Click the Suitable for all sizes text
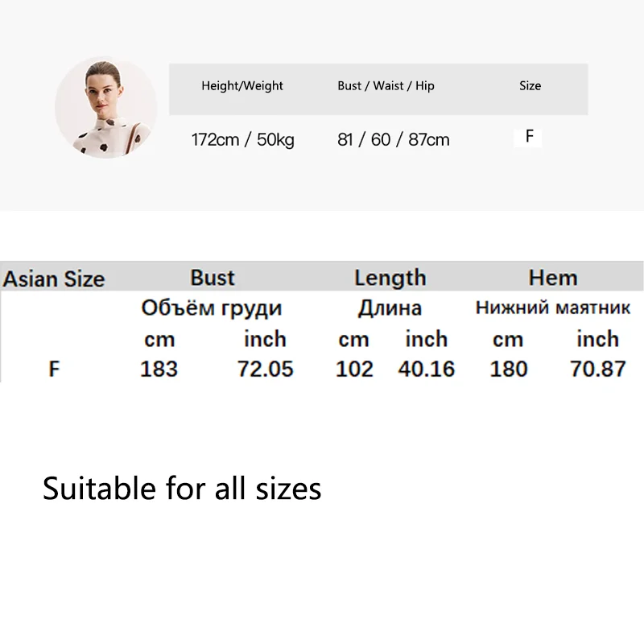644x644 pixels. (x=182, y=489)
